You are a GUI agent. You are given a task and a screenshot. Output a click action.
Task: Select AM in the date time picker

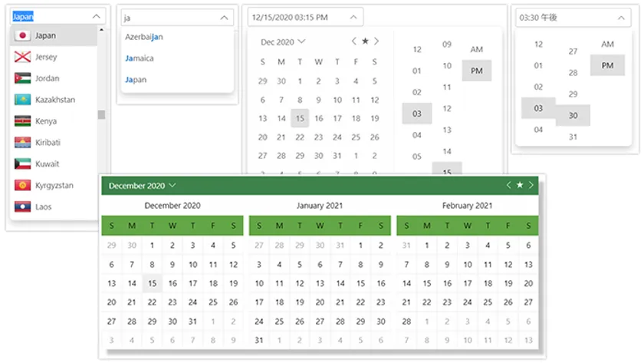click(476, 49)
